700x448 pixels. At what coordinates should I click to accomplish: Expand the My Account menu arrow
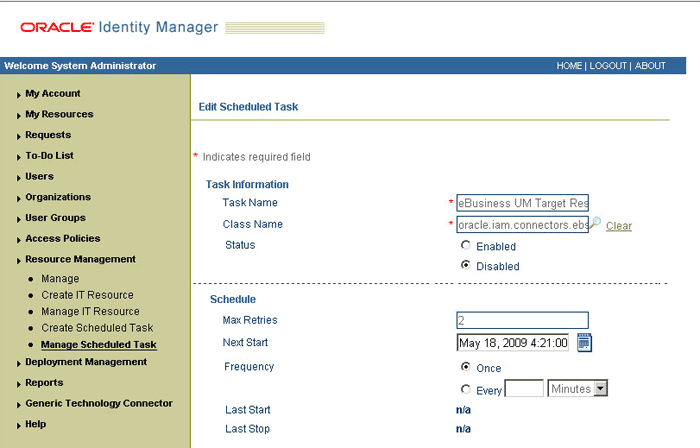[19, 95]
